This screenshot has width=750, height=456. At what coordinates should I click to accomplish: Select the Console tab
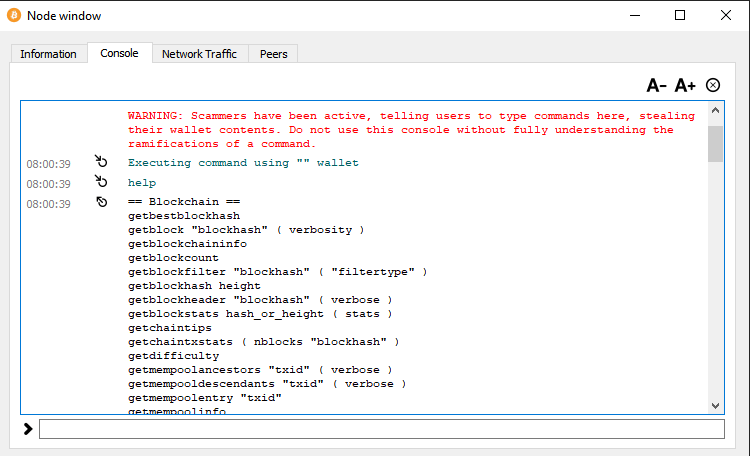point(119,53)
